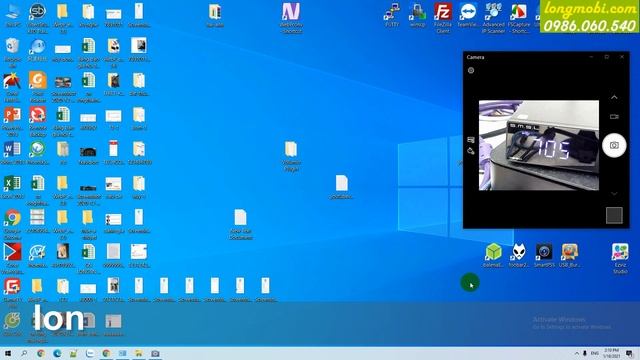Take a photo with the shutter button
The height and width of the screenshot is (360, 640).
614,145
